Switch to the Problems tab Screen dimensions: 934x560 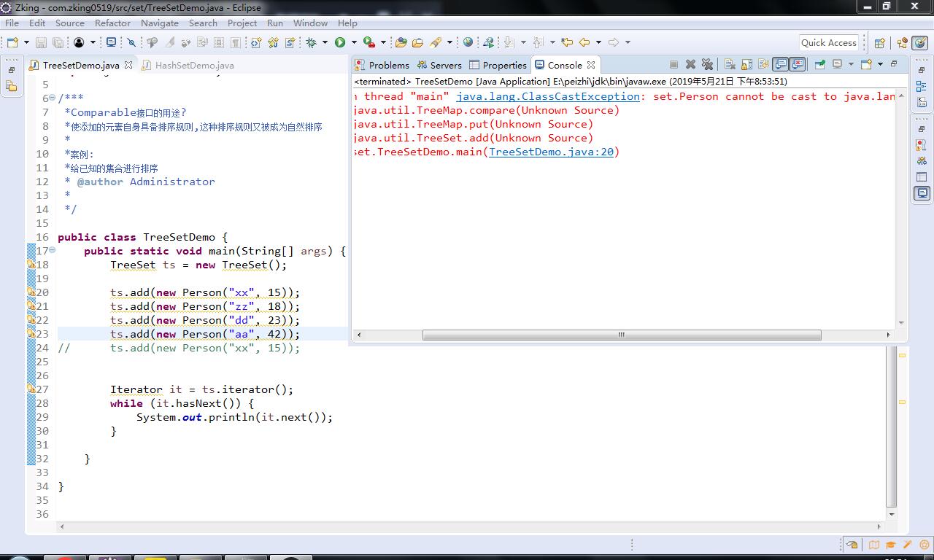[382, 65]
